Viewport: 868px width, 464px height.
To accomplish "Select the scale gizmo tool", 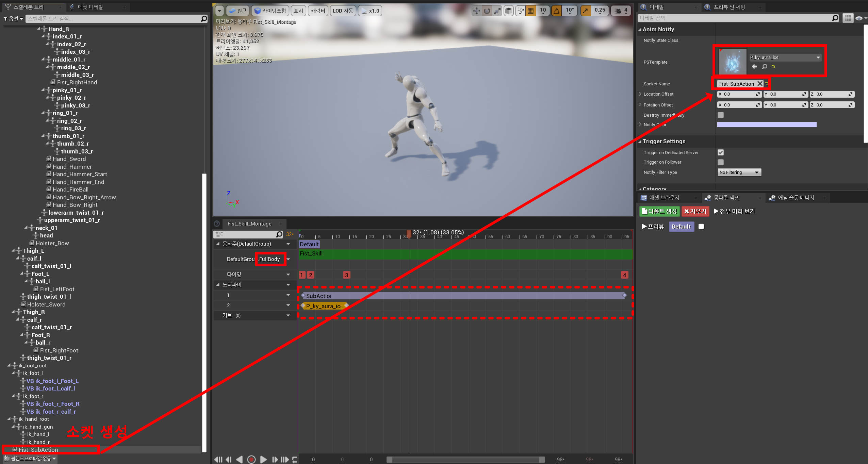I will (497, 11).
